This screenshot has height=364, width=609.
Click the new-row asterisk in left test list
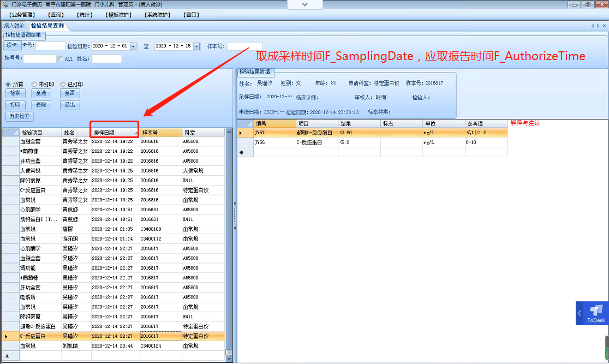point(7,356)
